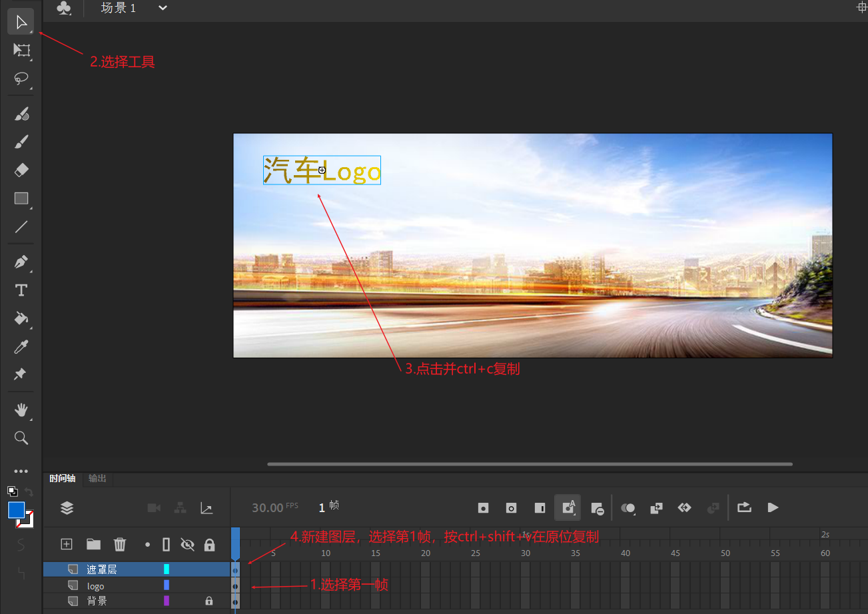This screenshot has height=614, width=868.
Task: Select the Classic Brush tool
Action: click(21, 142)
